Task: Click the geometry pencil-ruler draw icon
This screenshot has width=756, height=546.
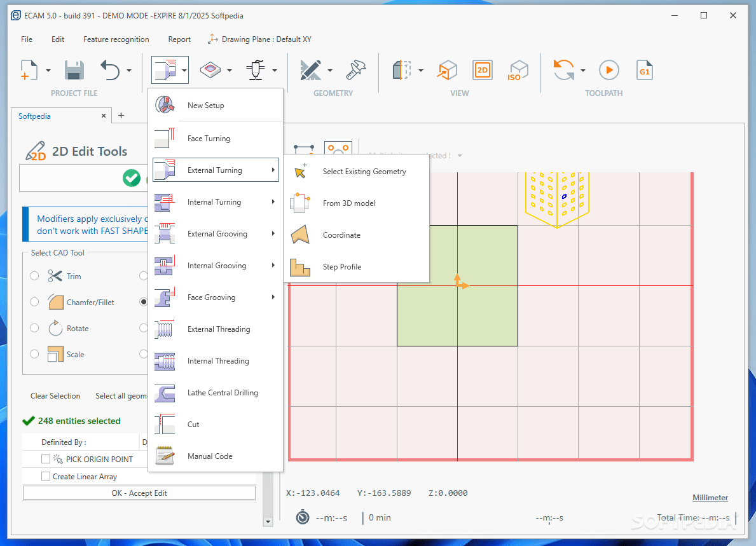Action: [310, 71]
